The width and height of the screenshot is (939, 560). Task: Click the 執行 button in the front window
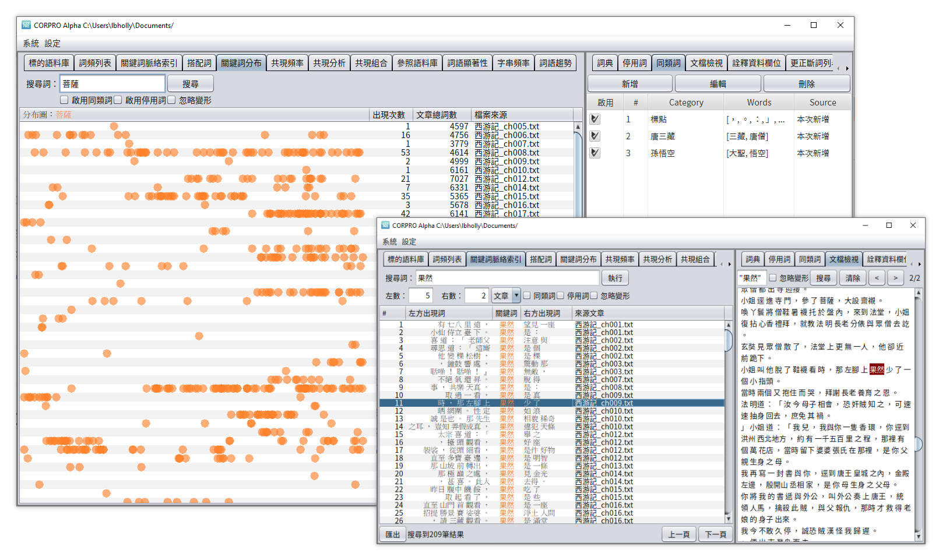point(616,278)
